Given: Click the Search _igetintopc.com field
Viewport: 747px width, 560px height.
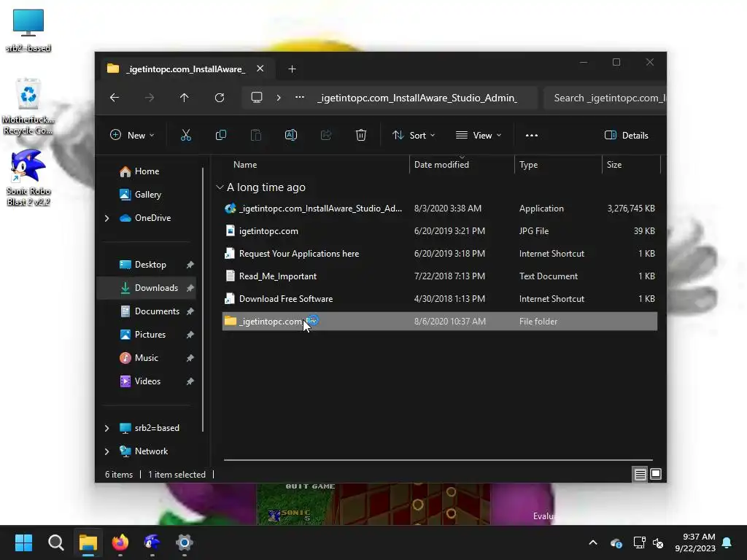Looking at the screenshot, I should pos(605,98).
